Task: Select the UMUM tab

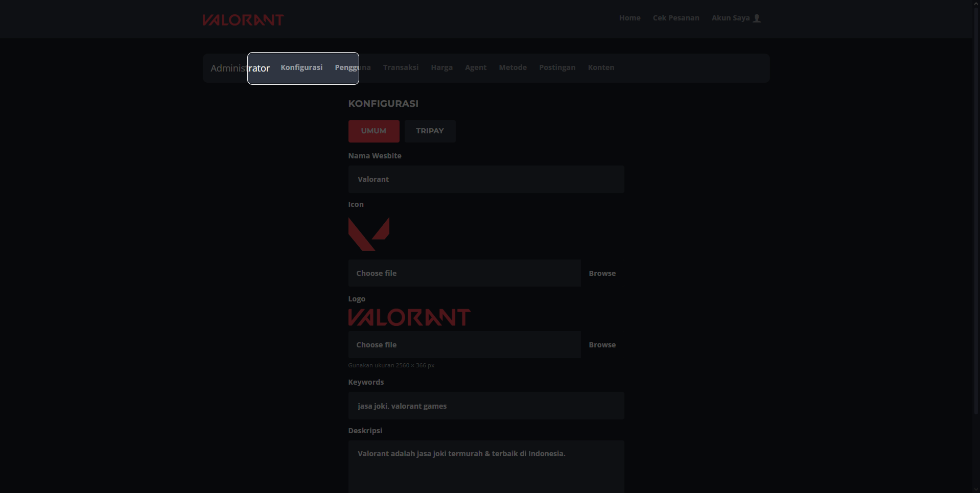Action: click(374, 131)
